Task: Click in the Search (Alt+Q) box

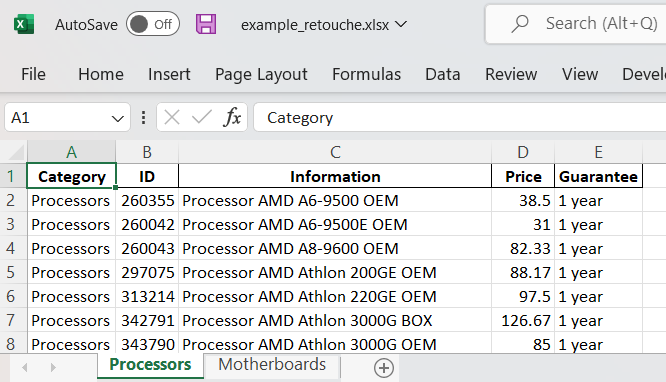Action: point(576,24)
